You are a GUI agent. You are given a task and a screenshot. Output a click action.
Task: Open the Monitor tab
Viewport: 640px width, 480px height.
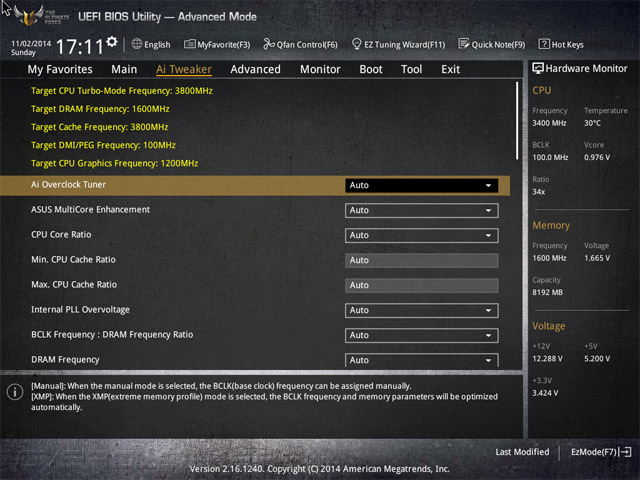point(320,69)
